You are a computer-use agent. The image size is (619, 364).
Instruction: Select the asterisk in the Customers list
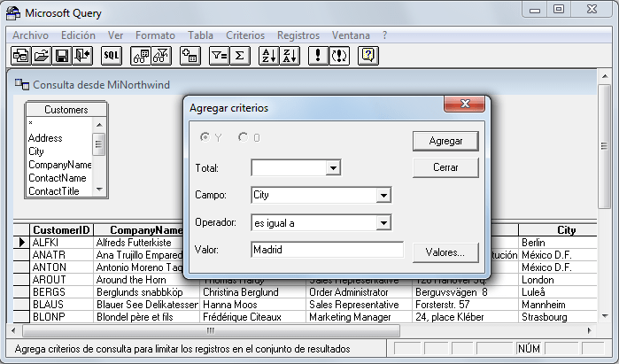tap(31, 124)
